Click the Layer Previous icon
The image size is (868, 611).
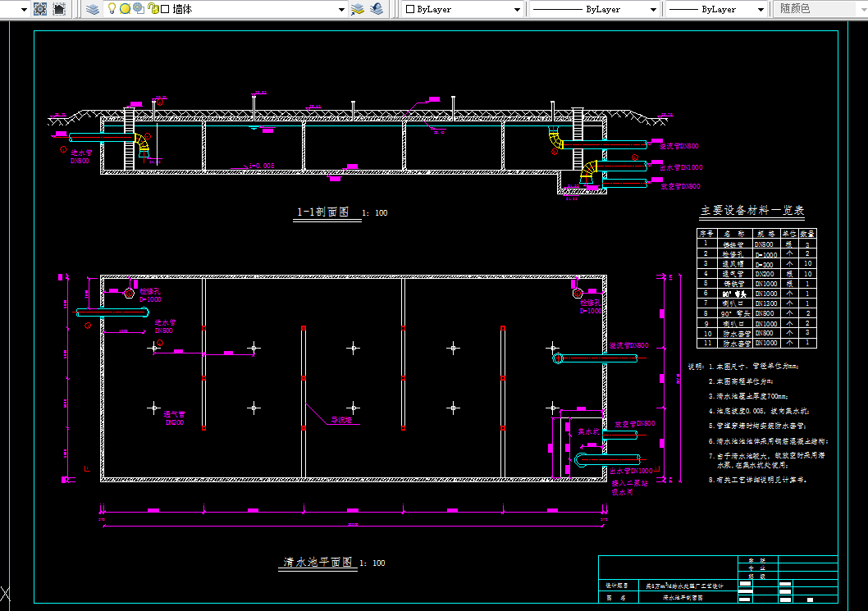(x=377, y=9)
